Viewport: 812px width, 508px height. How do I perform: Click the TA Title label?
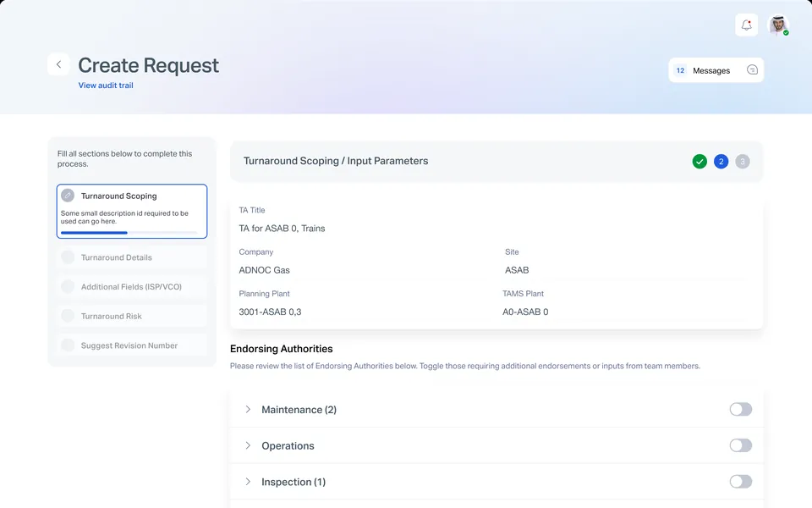[x=252, y=210]
